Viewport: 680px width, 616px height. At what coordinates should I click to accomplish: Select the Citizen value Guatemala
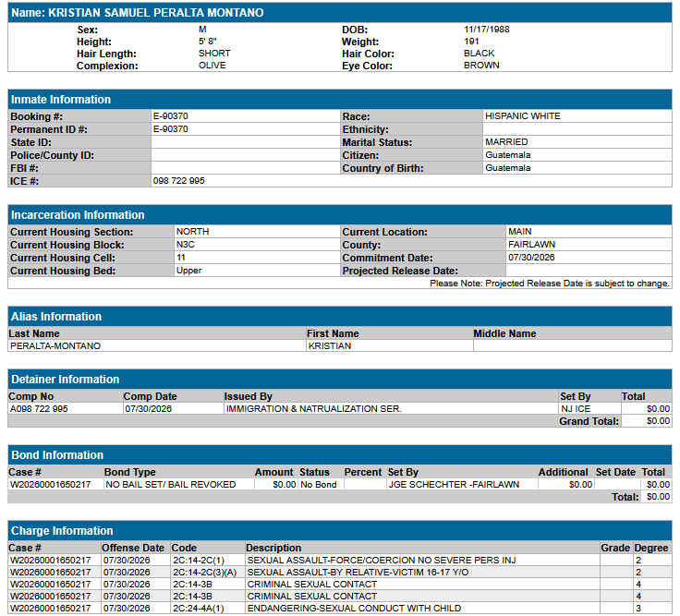coord(508,155)
